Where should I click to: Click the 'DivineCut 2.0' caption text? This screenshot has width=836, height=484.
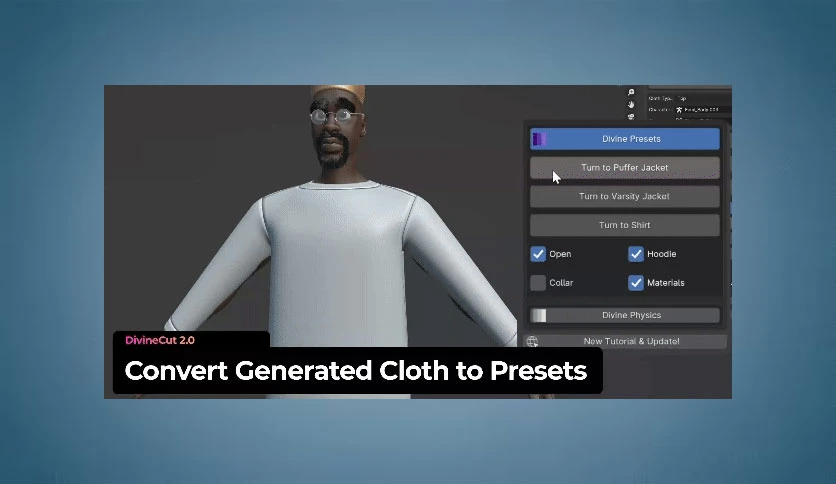[160, 341]
